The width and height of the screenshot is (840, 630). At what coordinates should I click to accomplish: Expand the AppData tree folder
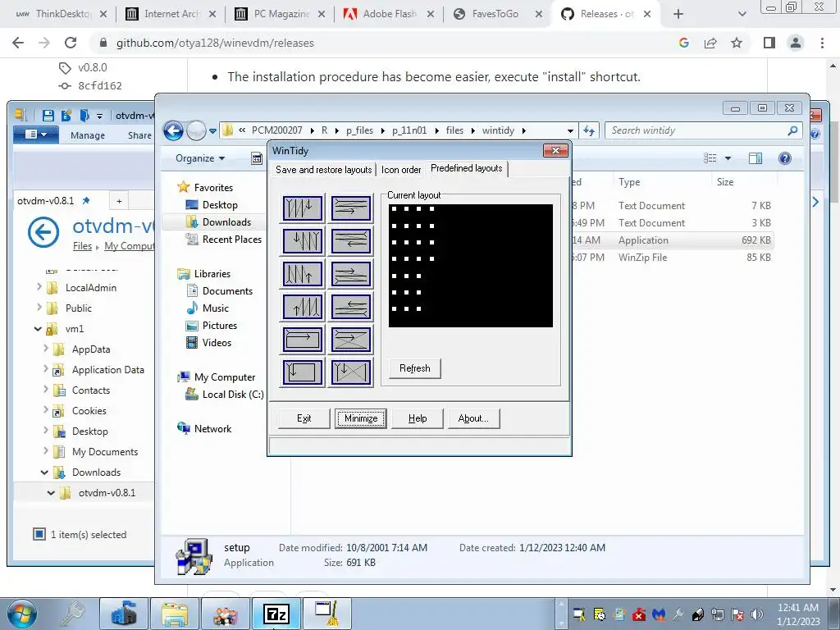(x=46, y=349)
